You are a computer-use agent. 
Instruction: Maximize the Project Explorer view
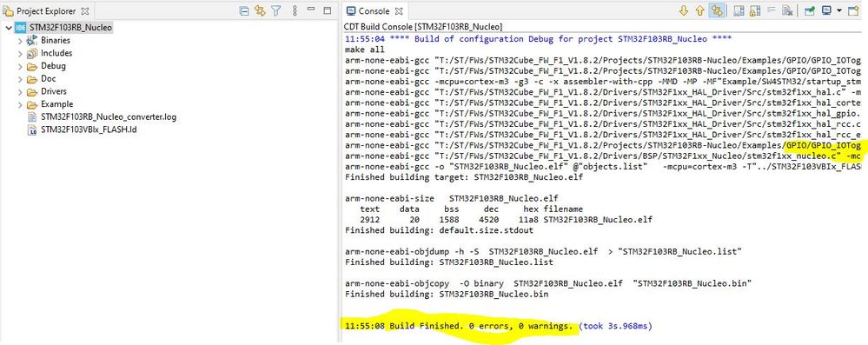coord(328,10)
